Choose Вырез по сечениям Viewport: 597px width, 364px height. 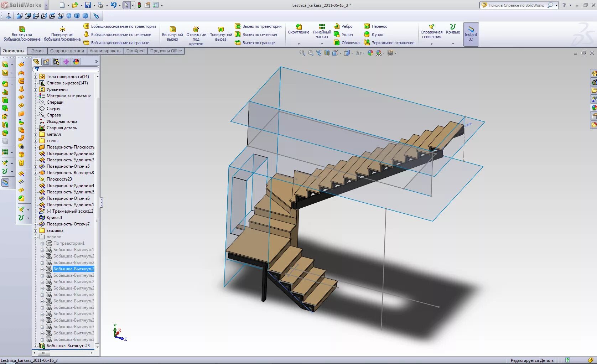tap(256, 35)
